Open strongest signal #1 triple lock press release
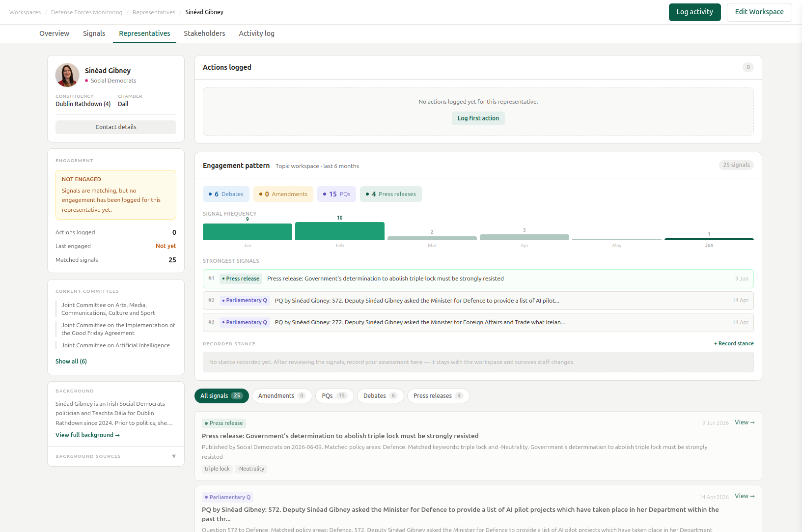802x532 pixels. [x=478, y=279]
